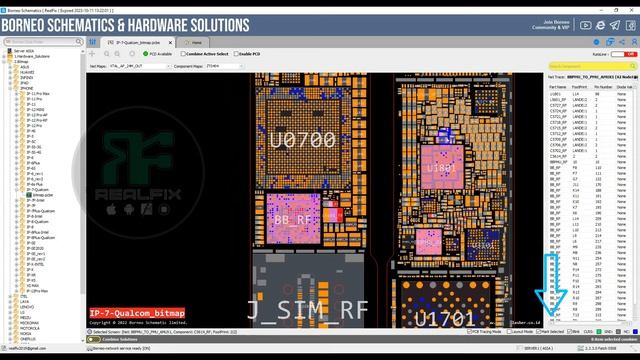The height and width of the screenshot is (360, 640).
Task: Toggle the Blink checkbox
Action: 569,332
